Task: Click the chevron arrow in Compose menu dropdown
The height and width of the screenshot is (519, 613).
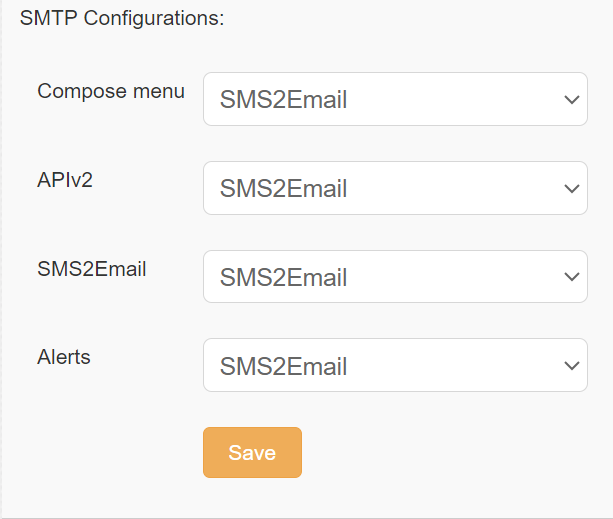Action: click(x=572, y=100)
